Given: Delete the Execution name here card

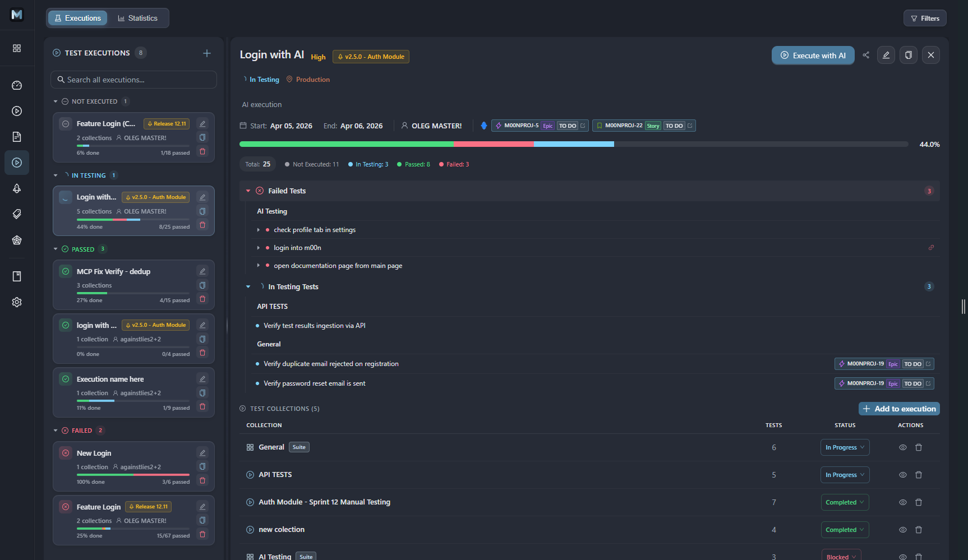Looking at the screenshot, I should click(202, 406).
